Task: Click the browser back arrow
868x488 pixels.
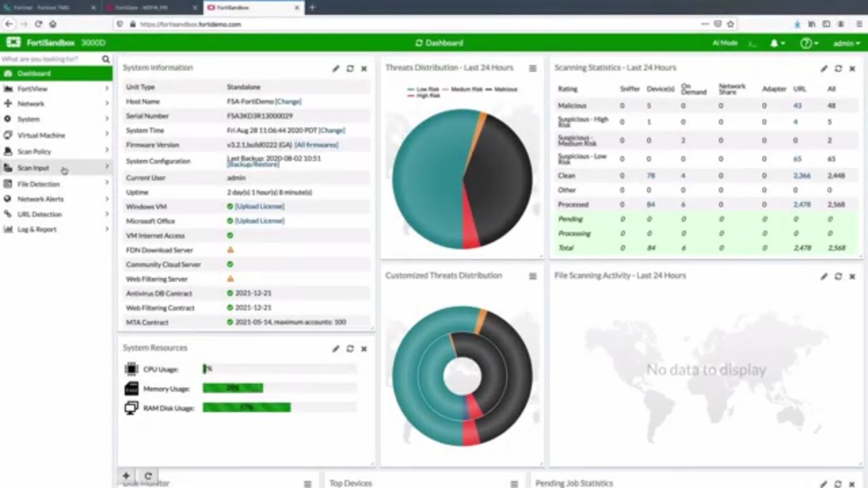Action: 9,24
